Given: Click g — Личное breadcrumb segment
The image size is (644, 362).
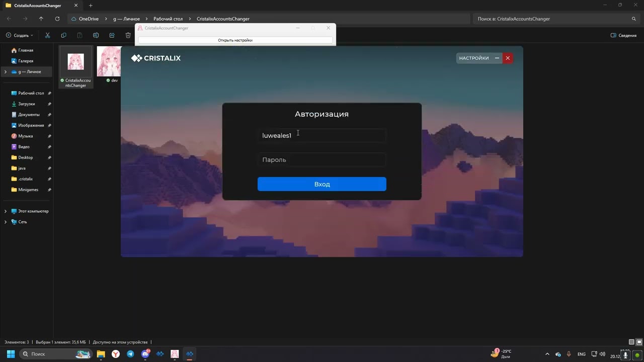Looking at the screenshot, I should point(126,19).
